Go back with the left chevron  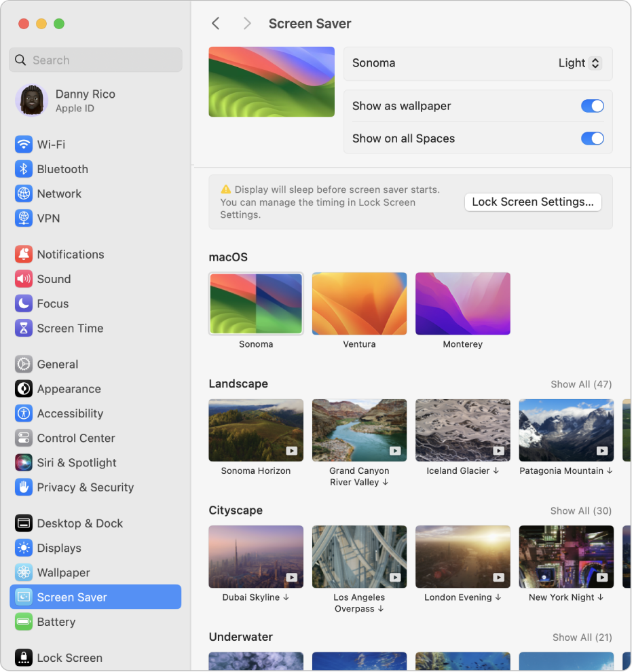click(216, 24)
